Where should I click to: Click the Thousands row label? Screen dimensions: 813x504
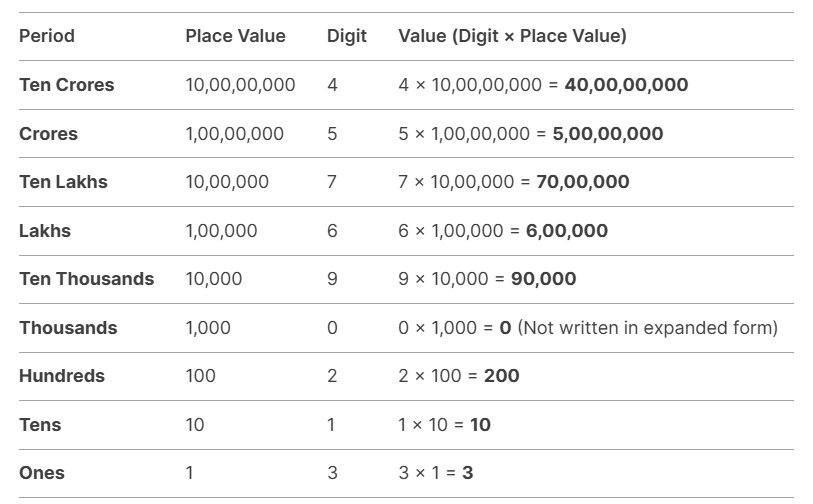(68, 328)
